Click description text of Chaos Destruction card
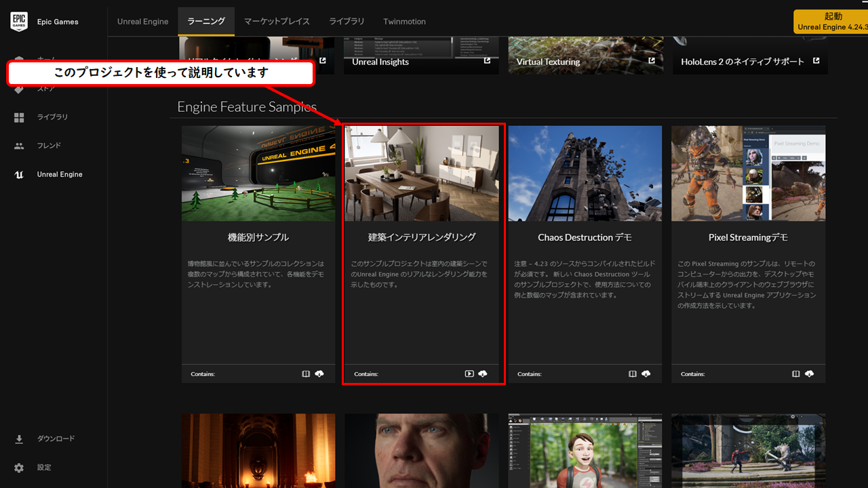Viewport: 868px width, 488px height. [x=584, y=279]
